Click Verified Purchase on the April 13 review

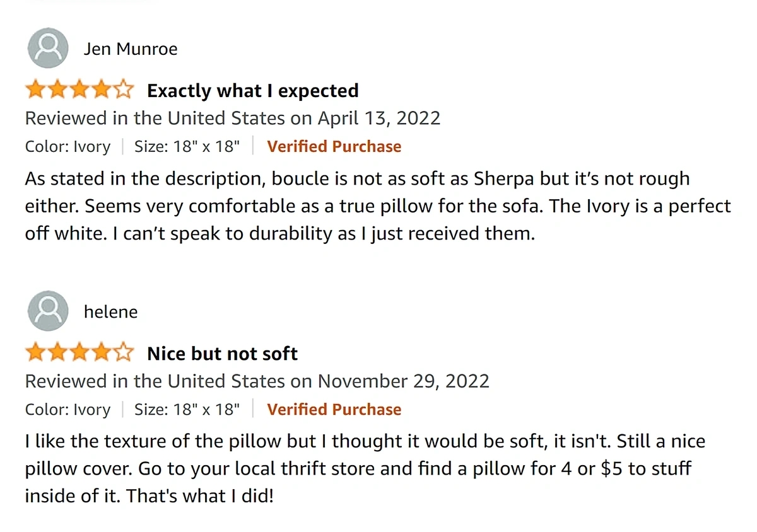tap(334, 146)
